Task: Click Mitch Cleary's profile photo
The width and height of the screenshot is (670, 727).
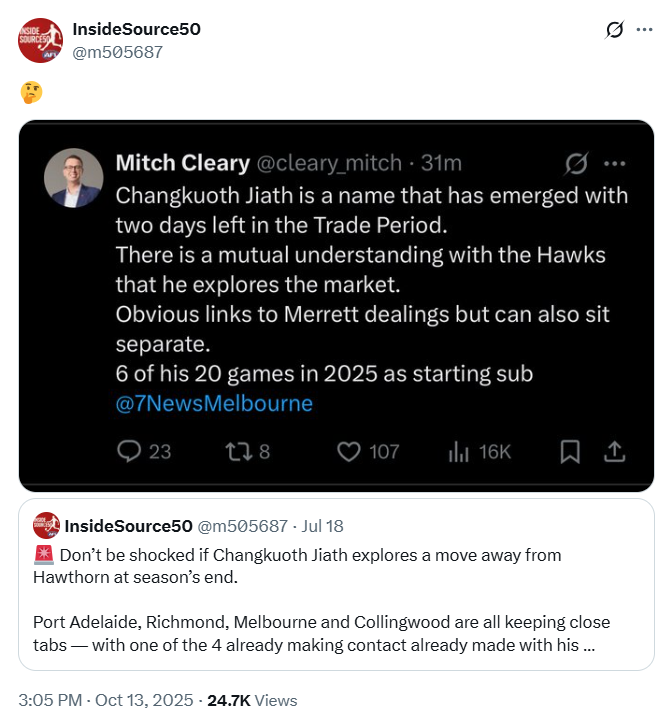Action: tap(74, 178)
